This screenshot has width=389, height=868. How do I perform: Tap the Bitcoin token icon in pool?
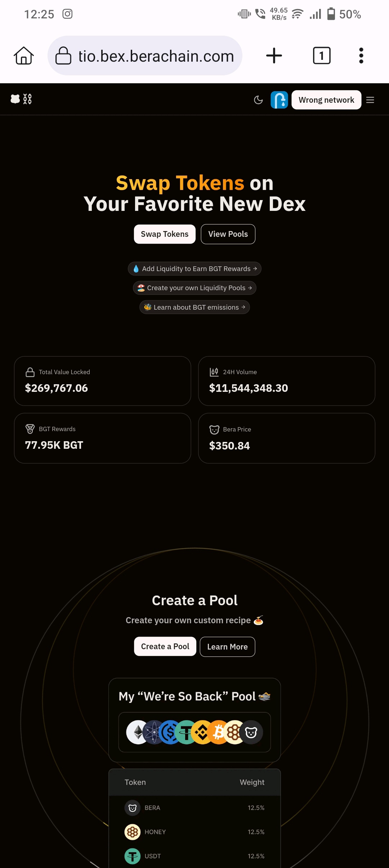tap(218, 732)
